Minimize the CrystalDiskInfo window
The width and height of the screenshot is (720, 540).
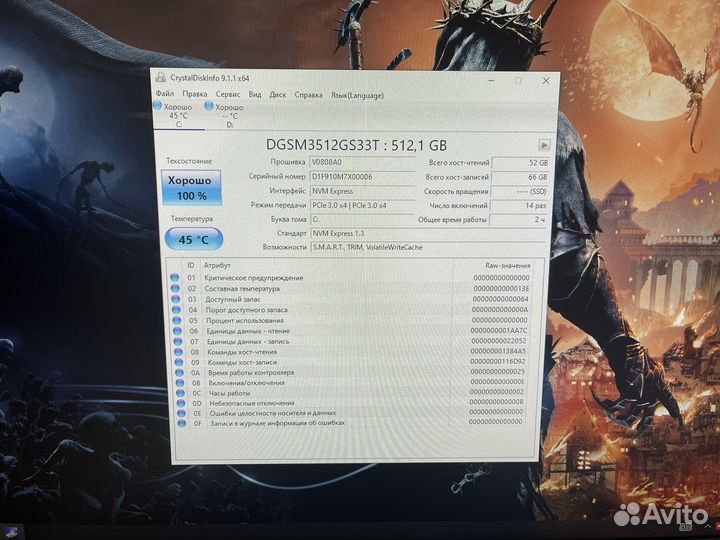coord(491,81)
